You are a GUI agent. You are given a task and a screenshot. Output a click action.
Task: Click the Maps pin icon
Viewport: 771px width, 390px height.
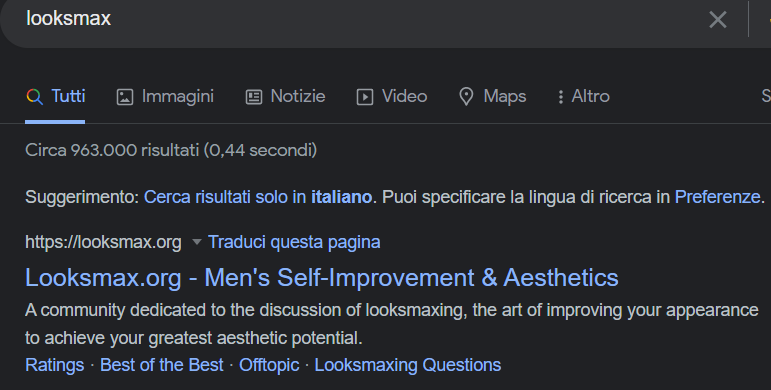click(x=466, y=97)
